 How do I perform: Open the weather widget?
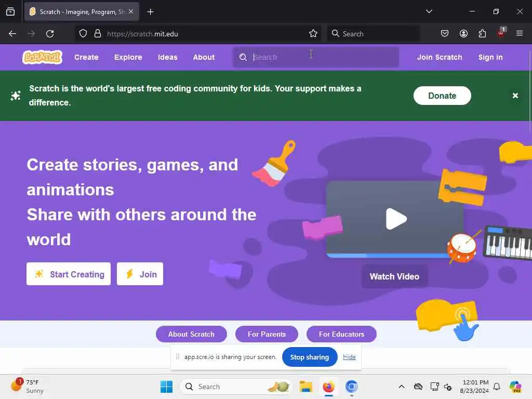point(27,387)
